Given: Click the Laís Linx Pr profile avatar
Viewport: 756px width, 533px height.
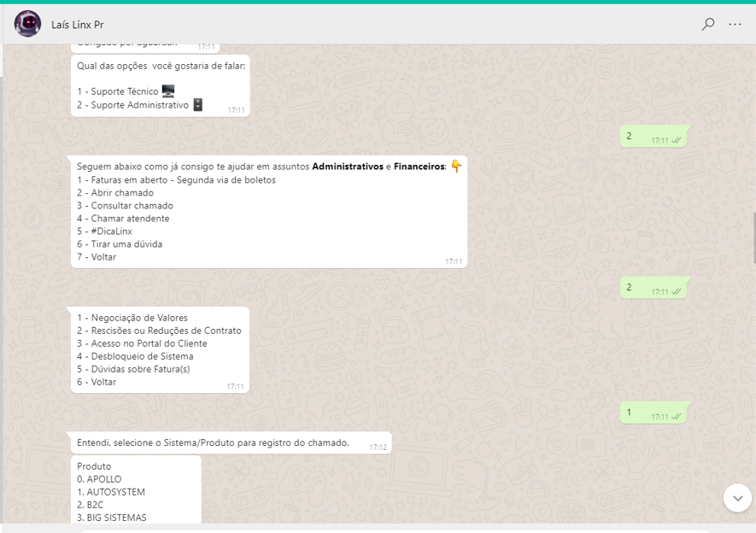Looking at the screenshot, I should click(27, 24).
